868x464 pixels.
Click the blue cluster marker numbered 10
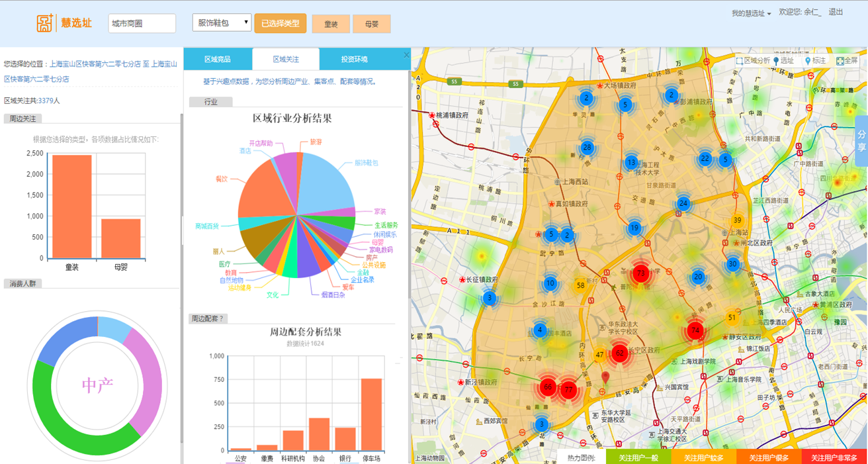click(550, 283)
